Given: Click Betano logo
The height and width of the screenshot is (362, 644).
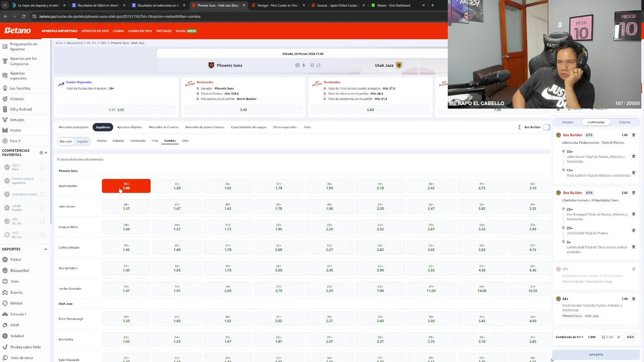Looking at the screenshot, I should click(x=18, y=31).
